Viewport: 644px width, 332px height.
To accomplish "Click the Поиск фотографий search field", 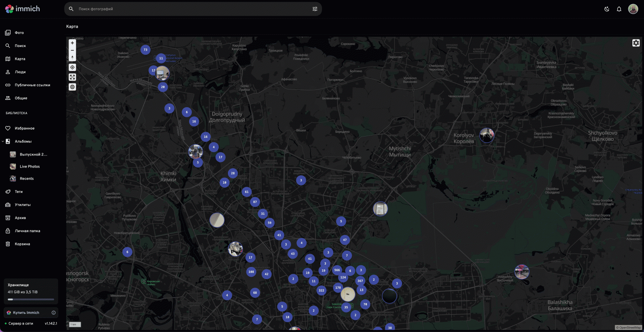I will click(x=193, y=9).
